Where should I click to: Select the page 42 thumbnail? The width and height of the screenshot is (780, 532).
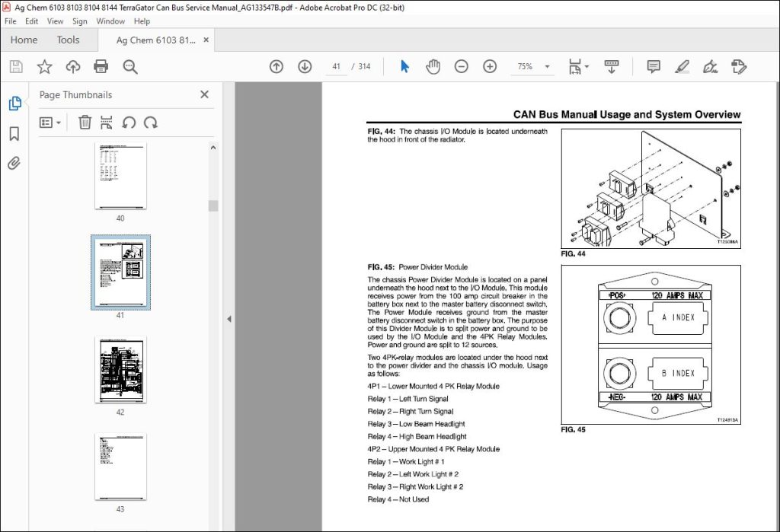(x=120, y=371)
